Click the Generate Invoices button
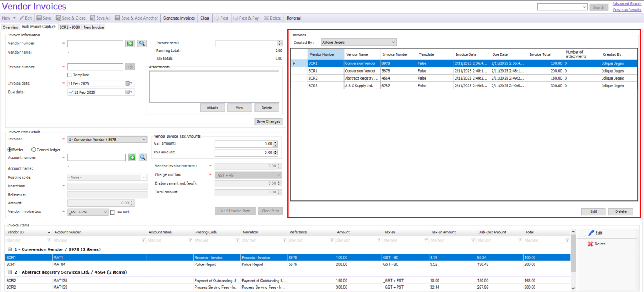 179,18
